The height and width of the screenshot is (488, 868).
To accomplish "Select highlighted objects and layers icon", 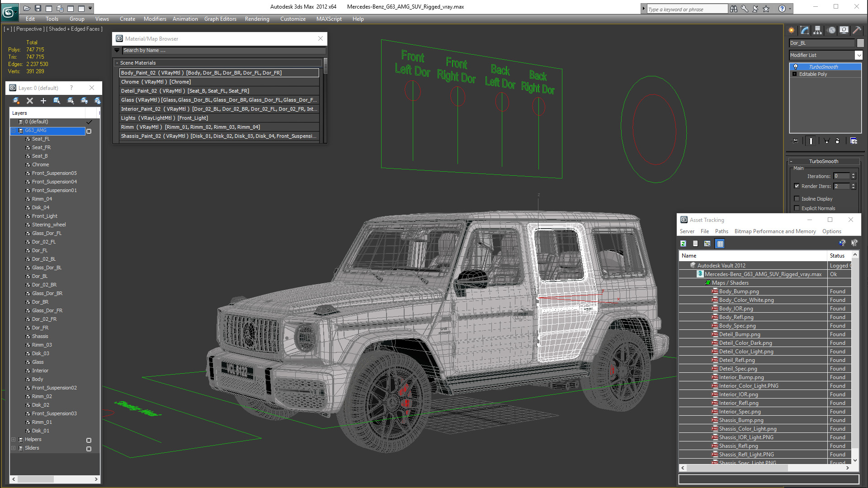I will [57, 101].
